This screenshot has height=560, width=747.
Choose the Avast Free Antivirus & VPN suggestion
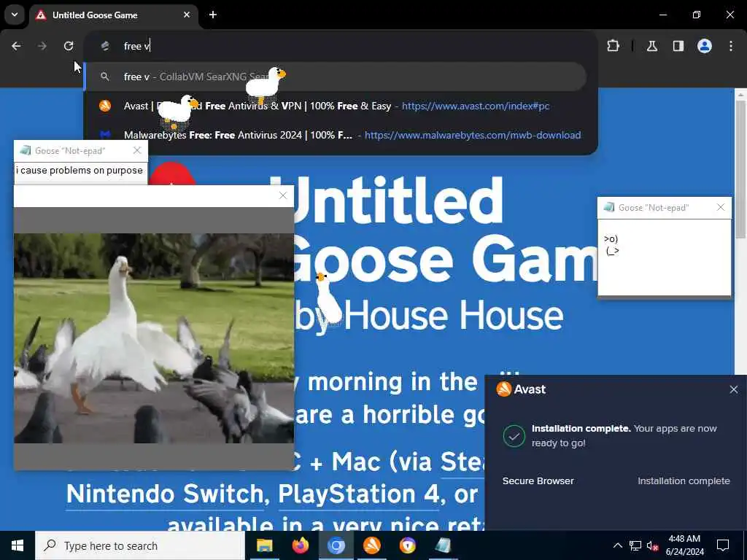click(x=336, y=106)
